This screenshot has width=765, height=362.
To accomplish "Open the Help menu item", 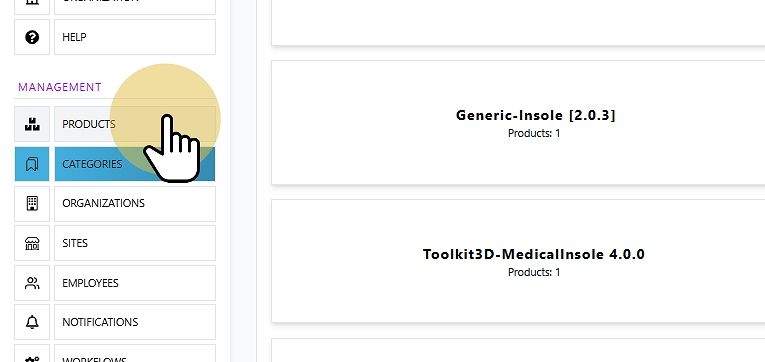I will pyautogui.click(x=135, y=37).
